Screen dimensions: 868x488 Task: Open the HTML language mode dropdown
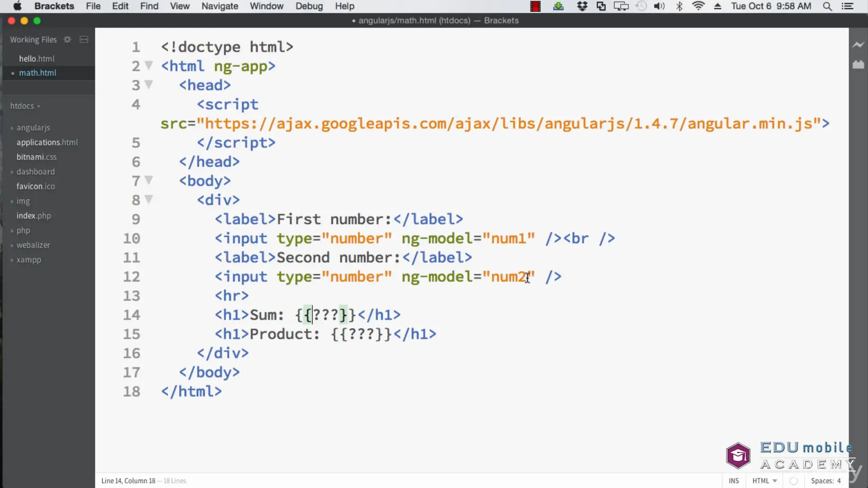point(764,481)
